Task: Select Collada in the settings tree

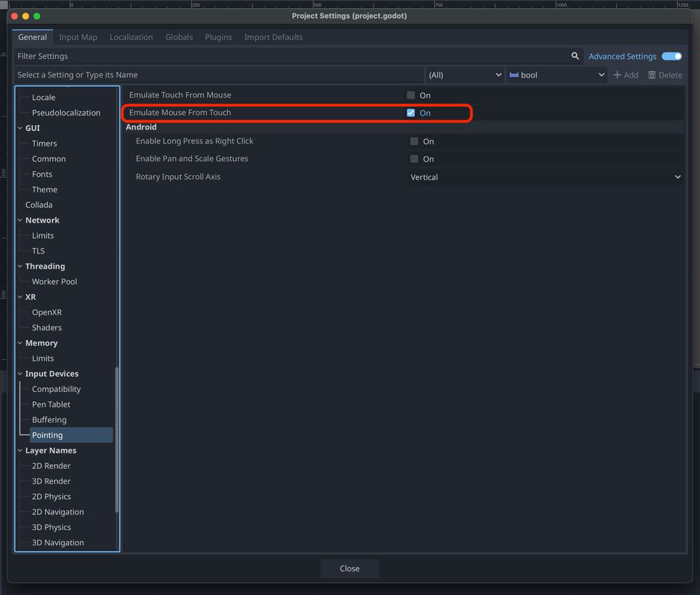Action: tap(38, 205)
